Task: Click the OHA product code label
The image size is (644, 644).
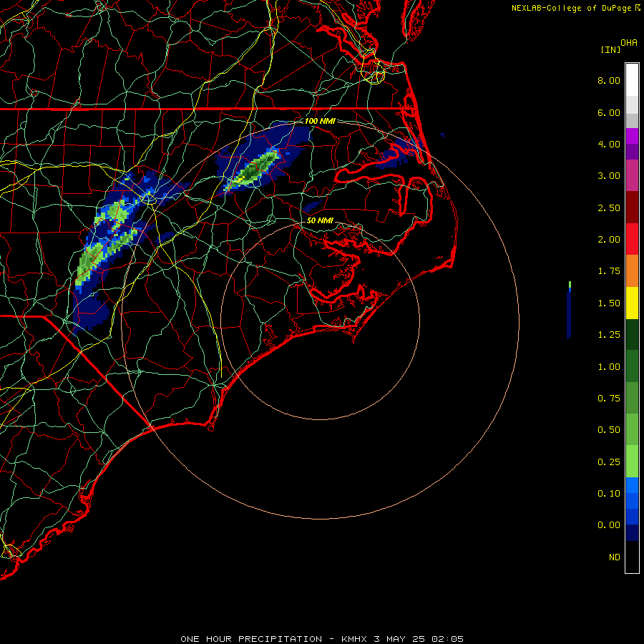Action: [x=629, y=43]
